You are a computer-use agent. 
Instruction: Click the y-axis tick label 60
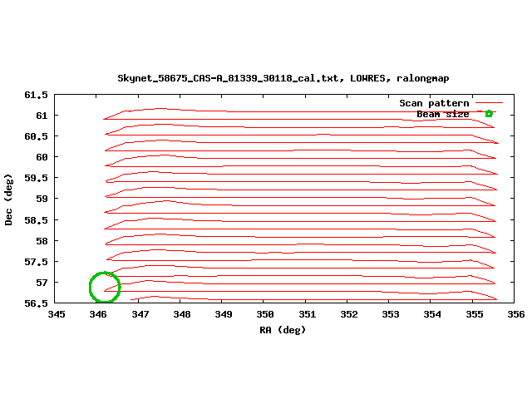42,157
